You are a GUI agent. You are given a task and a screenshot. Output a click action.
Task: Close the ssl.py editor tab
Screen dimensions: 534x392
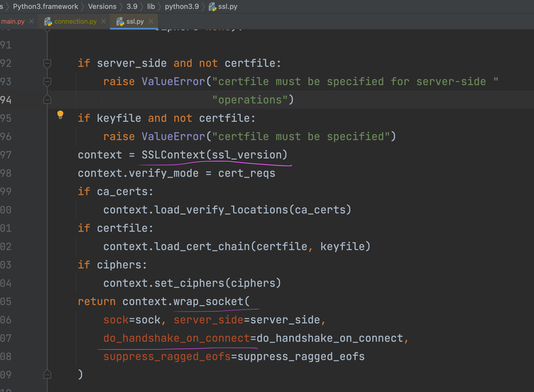point(151,22)
